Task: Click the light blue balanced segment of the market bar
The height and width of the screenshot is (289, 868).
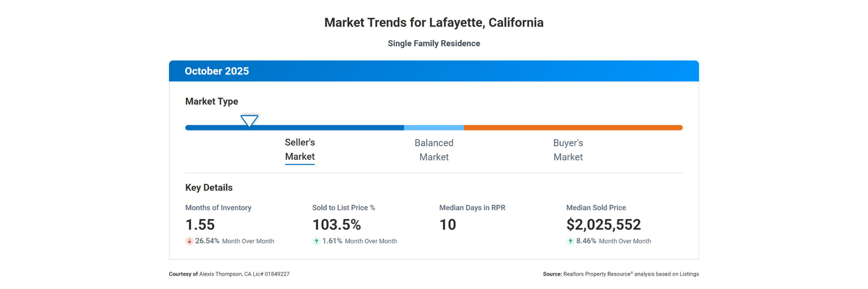Action: [434, 128]
